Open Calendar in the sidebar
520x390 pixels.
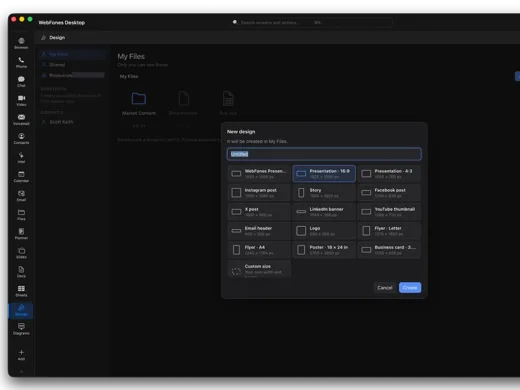coord(21,176)
